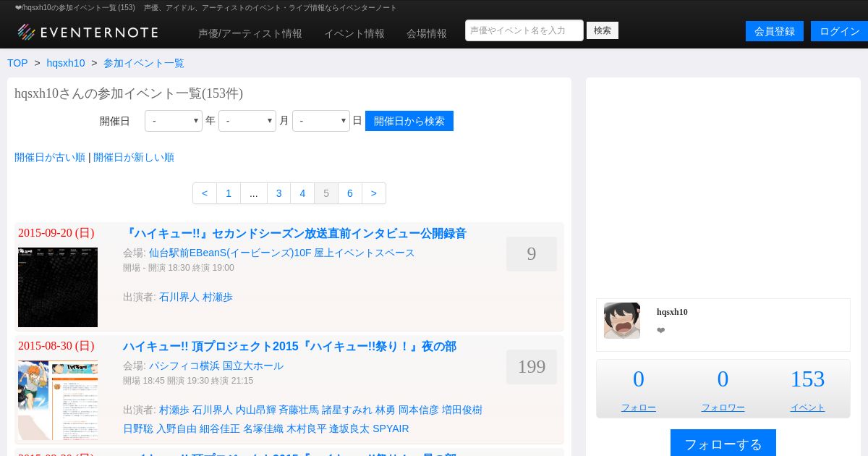The height and width of the screenshot is (456, 868).
Task: Expand the year dropdown
Action: point(174,121)
